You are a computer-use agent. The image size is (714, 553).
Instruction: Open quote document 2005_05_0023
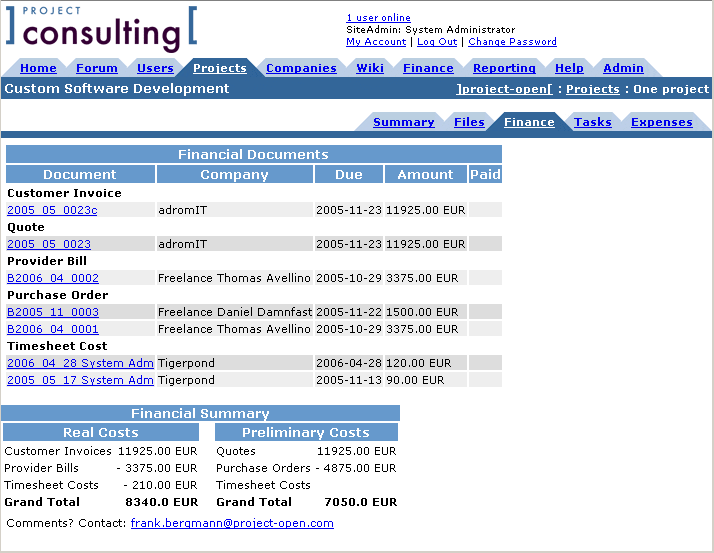point(49,244)
